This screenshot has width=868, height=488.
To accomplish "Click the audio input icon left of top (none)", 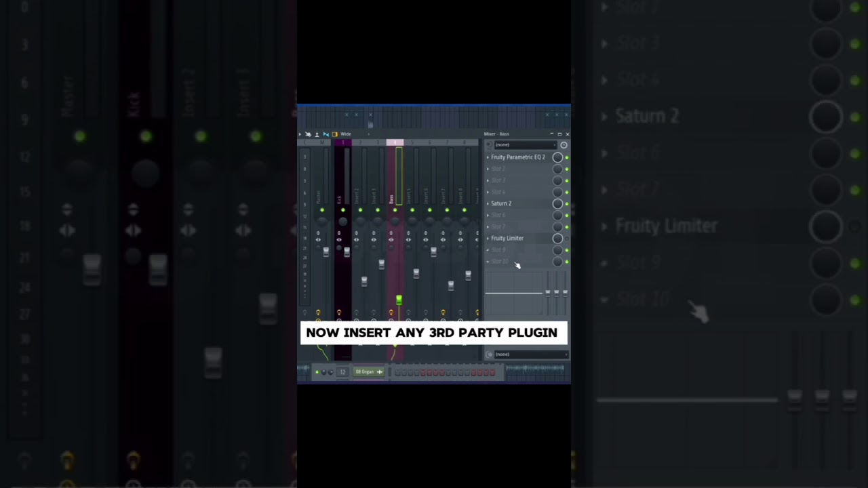I will click(x=489, y=144).
